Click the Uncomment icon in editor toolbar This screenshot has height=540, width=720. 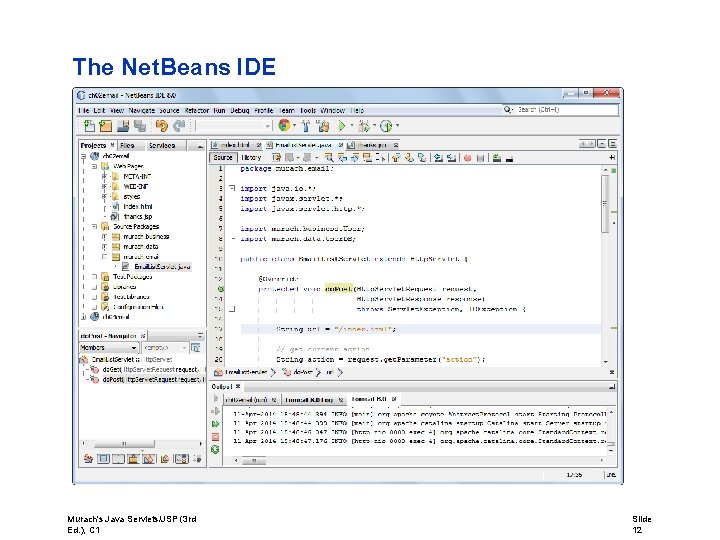click(x=509, y=158)
